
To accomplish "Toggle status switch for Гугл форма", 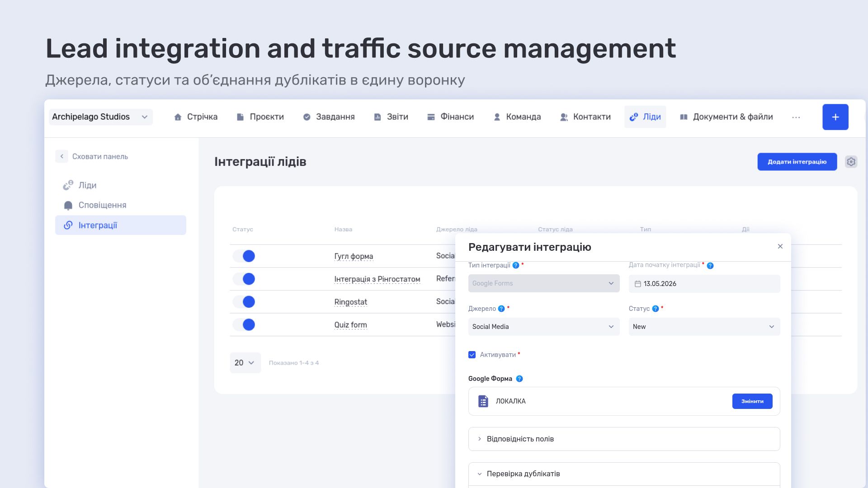I will coord(244,256).
